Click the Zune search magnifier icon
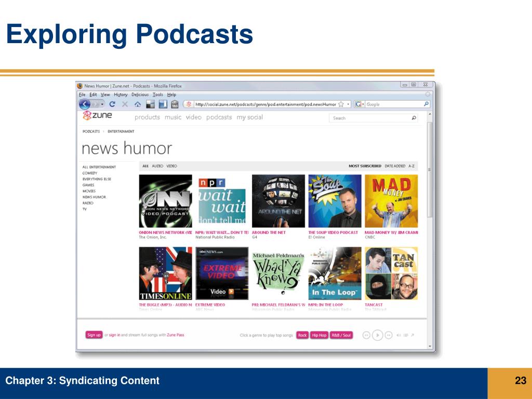 tap(414, 118)
